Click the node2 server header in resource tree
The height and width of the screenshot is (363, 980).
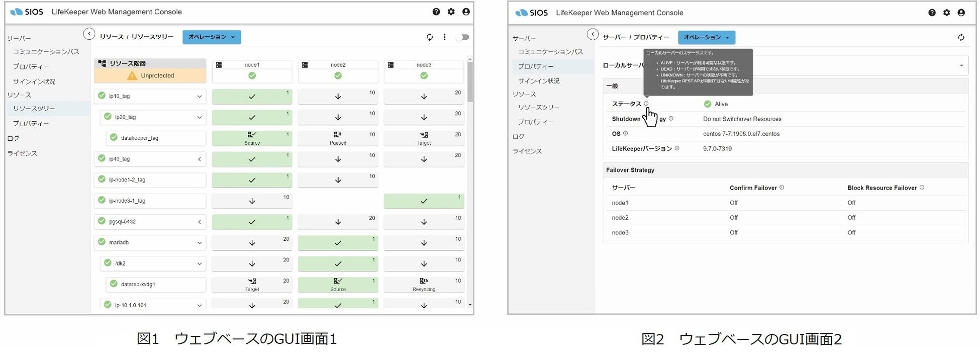tap(338, 65)
